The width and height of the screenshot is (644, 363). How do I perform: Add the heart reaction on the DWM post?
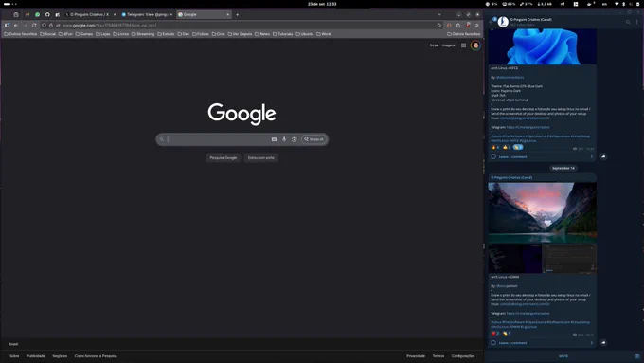point(495,334)
